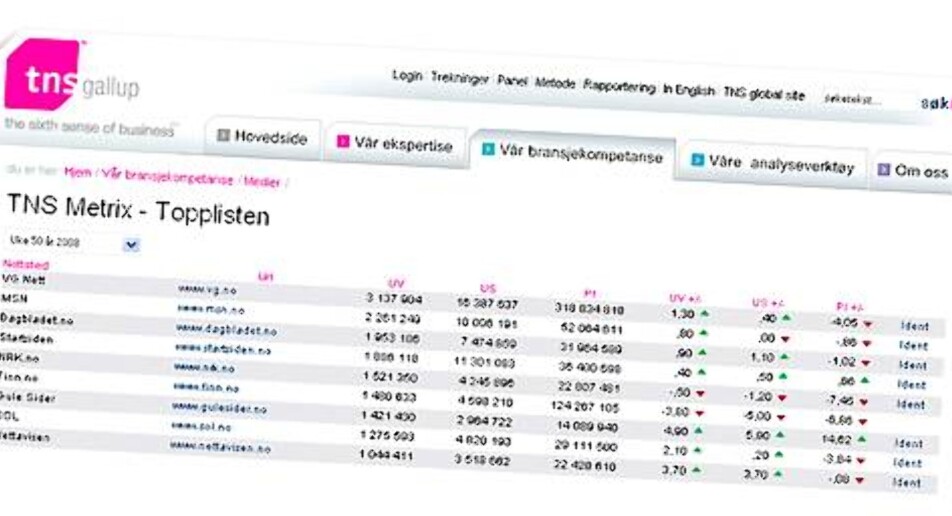
Task: Switch language via In English link
Action: pos(688,89)
